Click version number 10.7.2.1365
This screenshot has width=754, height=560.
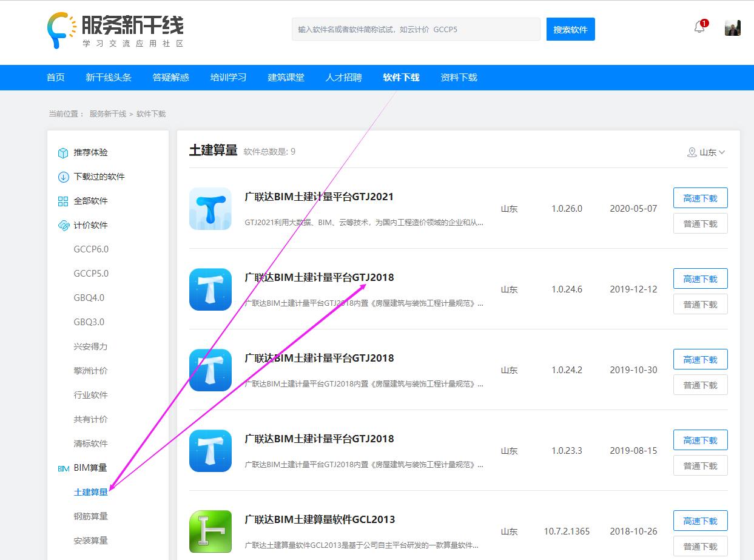click(x=567, y=531)
